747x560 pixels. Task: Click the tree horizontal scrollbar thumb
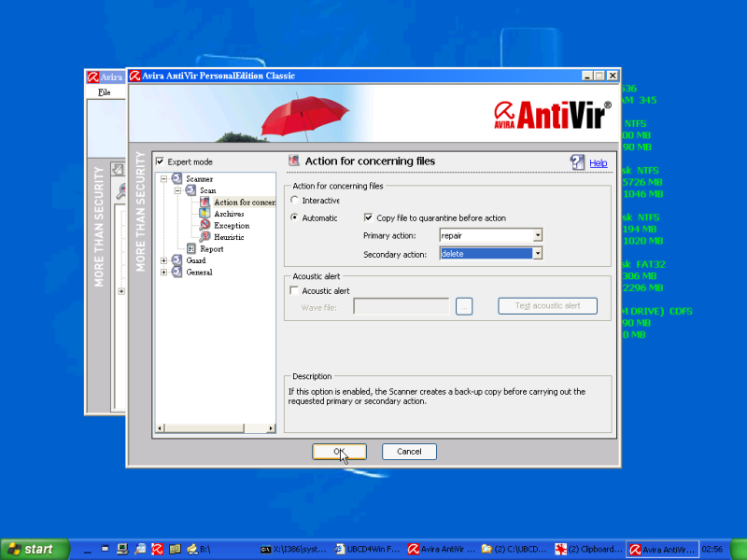pyautogui.click(x=204, y=428)
